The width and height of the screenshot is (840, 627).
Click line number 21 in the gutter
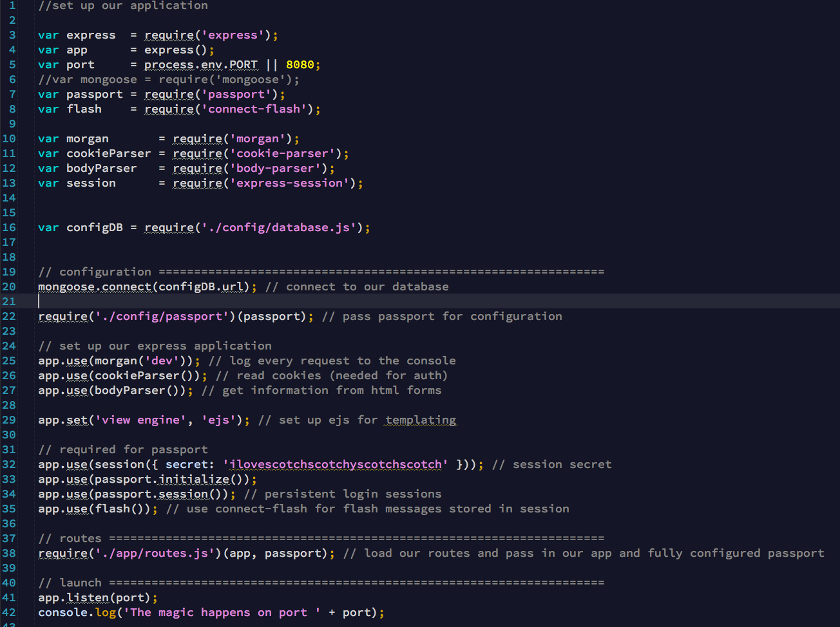coord(9,301)
